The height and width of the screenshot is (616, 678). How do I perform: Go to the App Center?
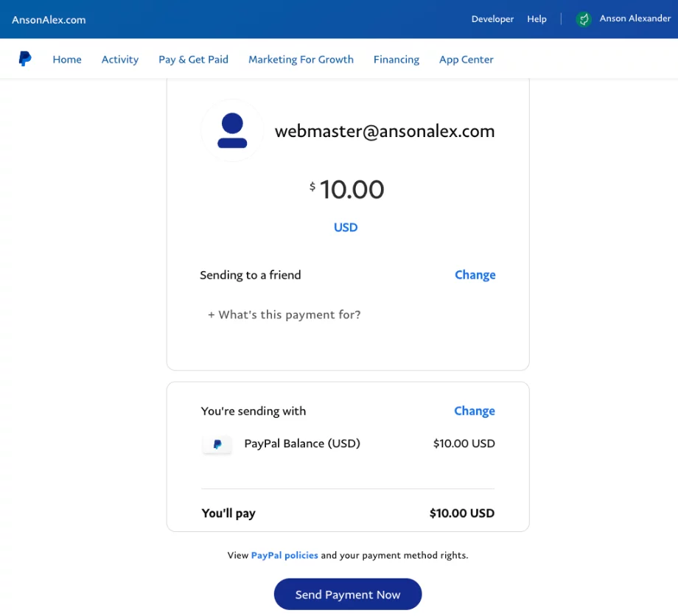(466, 59)
